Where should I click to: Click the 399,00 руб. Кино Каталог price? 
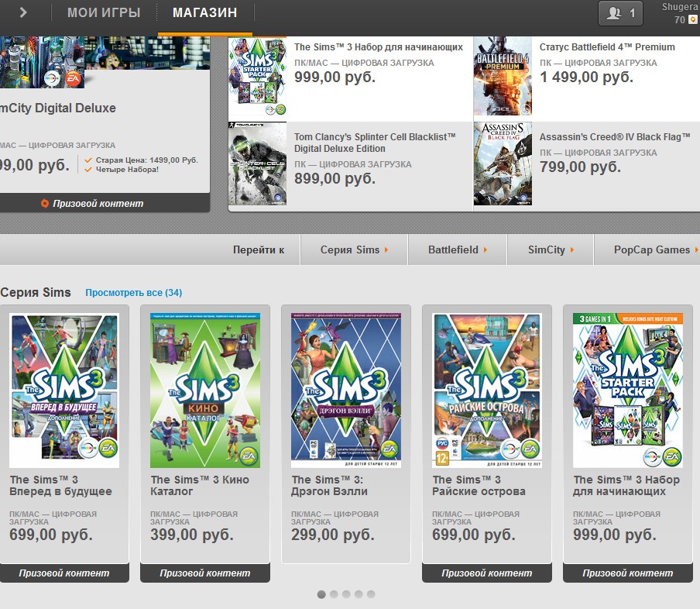tap(192, 535)
